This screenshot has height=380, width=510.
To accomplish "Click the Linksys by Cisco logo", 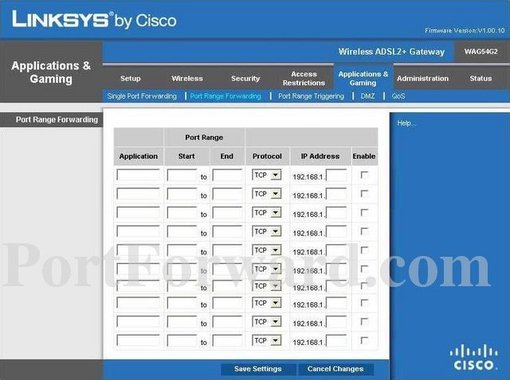I will pos(94,20).
